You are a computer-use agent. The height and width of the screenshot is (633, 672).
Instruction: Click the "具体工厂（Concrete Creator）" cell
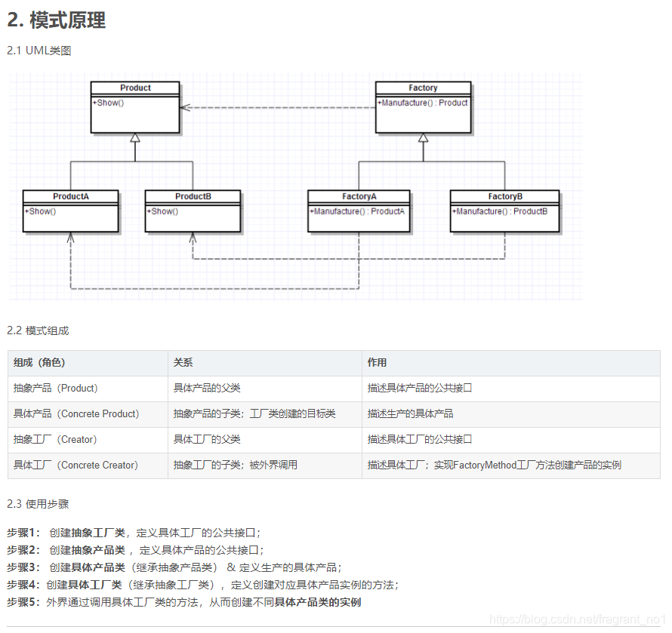88,466
